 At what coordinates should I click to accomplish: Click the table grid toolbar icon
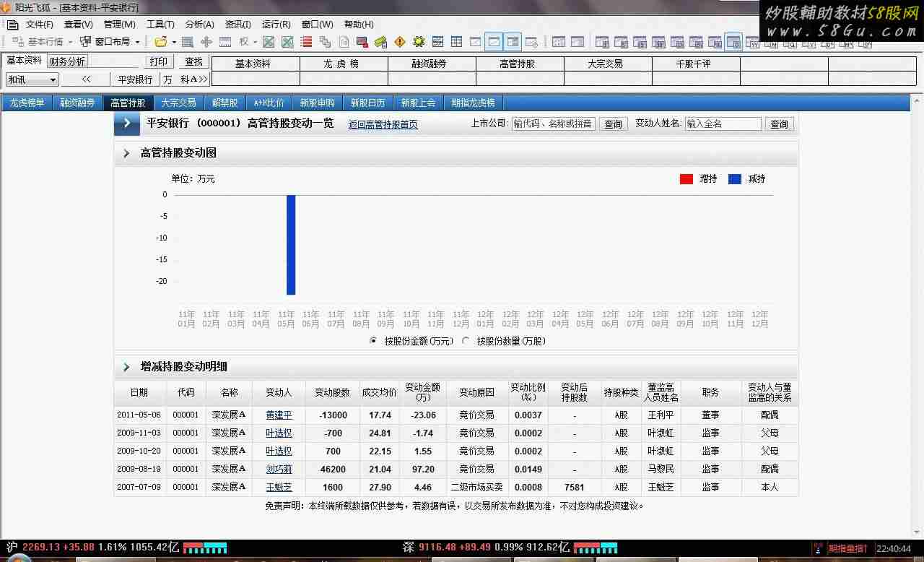coord(456,42)
